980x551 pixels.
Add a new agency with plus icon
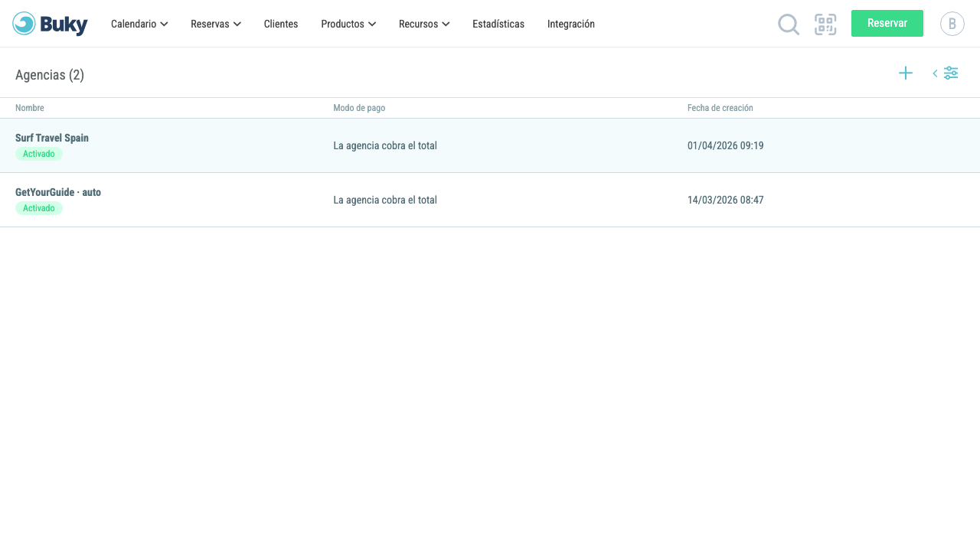click(x=906, y=73)
